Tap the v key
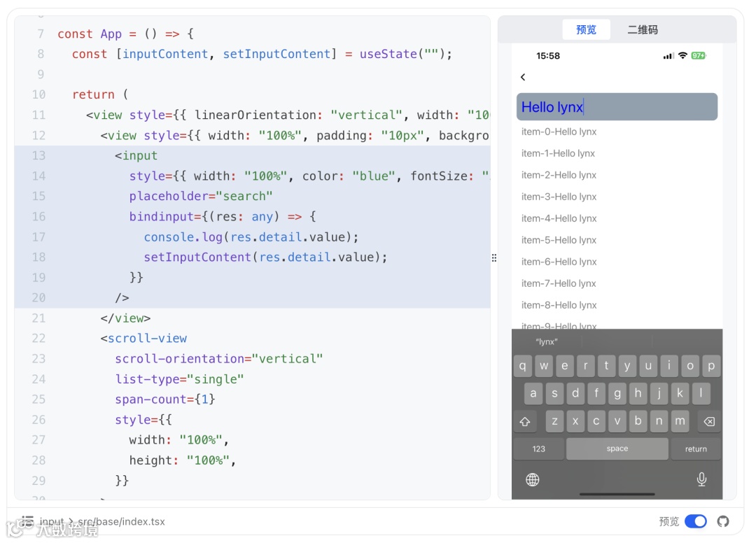This screenshot has height=543, width=756. (617, 421)
